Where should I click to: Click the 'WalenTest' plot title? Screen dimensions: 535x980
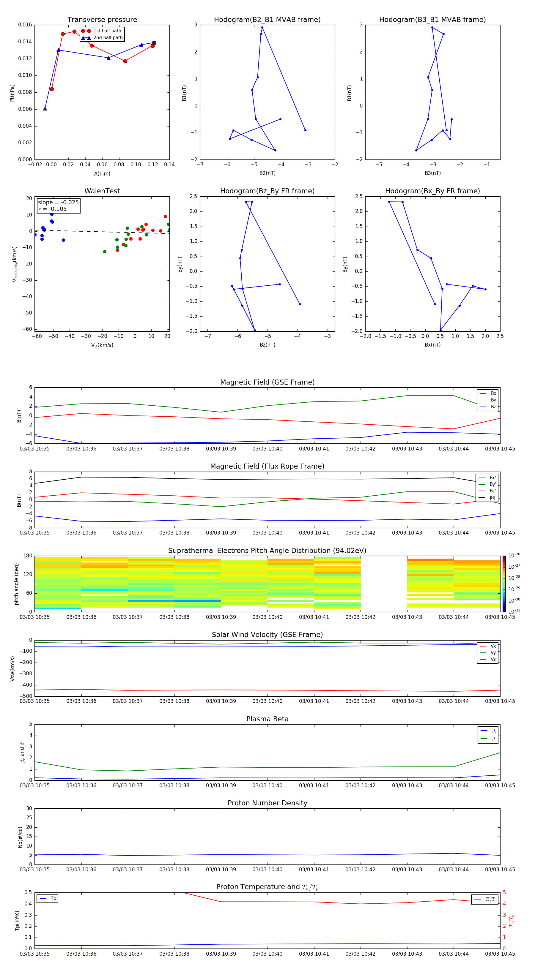point(102,191)
